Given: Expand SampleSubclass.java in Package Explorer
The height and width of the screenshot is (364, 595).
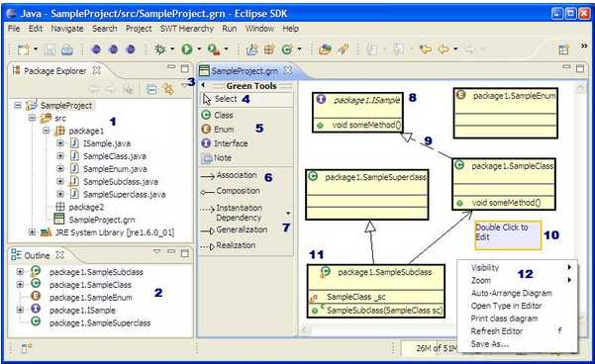Looking at the screenshot, I should pos(60,182).
